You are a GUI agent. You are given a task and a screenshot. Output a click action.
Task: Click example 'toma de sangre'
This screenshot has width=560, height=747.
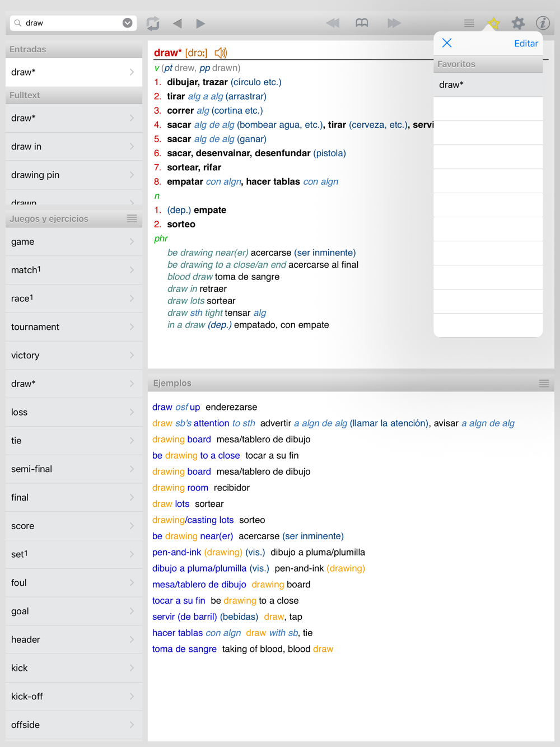[184, 649]
